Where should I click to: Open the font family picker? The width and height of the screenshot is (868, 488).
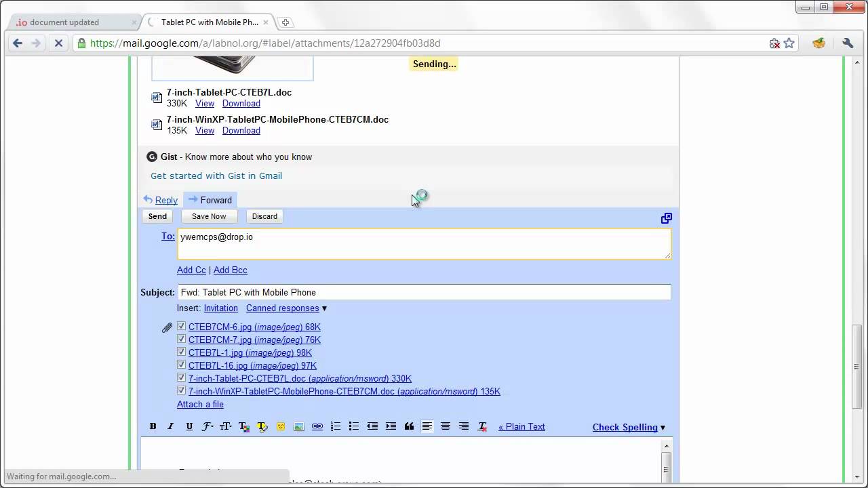208,426
